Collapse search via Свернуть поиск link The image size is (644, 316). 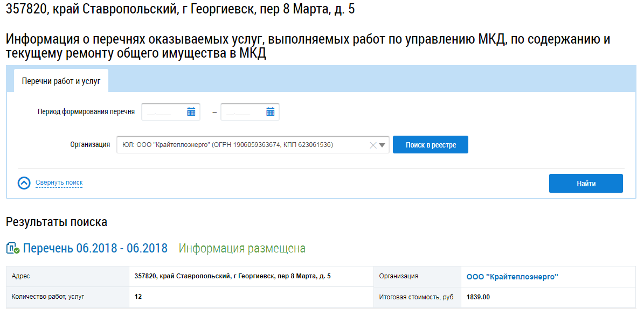coord(59,183)
